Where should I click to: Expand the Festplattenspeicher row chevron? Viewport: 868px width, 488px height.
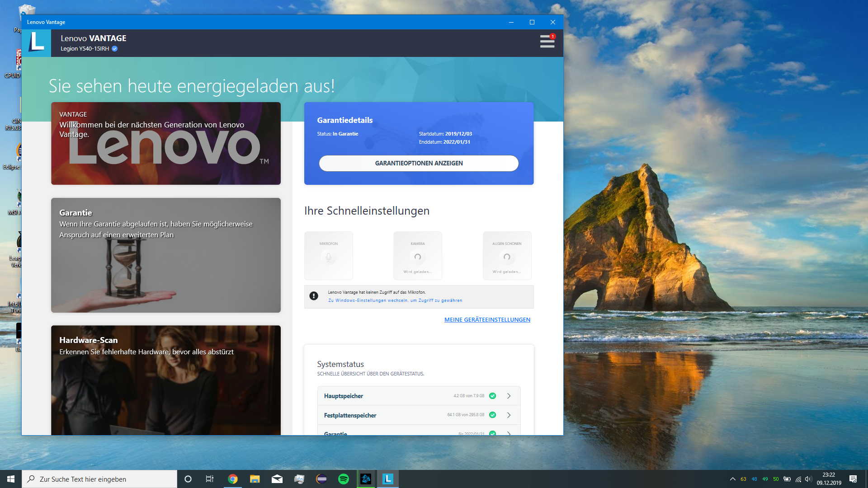coord(509,415)
